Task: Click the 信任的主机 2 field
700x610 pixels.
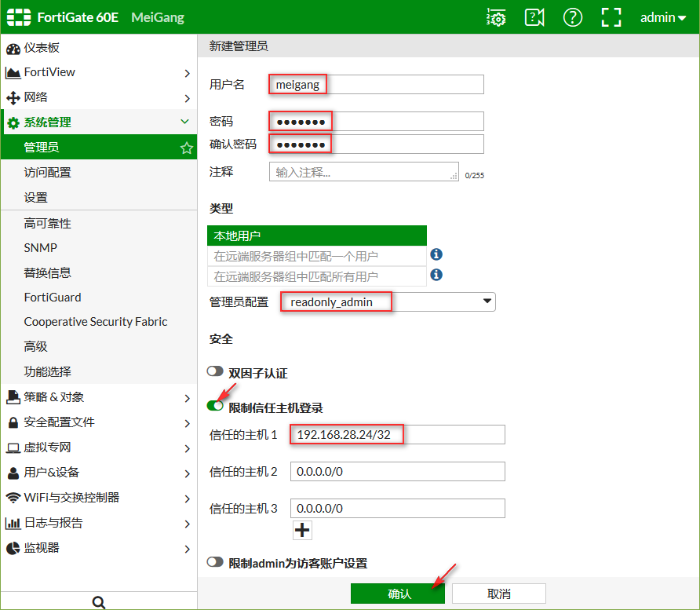Action: (x=398, y=472)
